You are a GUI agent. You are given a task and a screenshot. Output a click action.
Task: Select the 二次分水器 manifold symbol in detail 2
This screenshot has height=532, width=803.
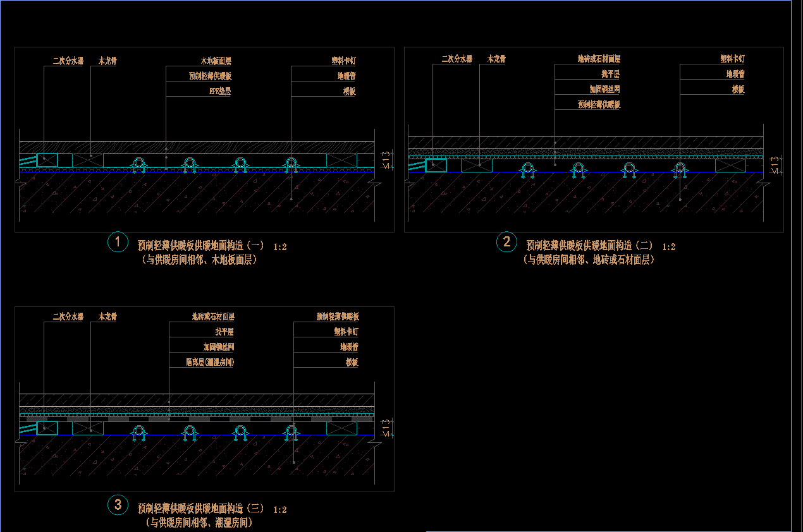click(434, 166)
